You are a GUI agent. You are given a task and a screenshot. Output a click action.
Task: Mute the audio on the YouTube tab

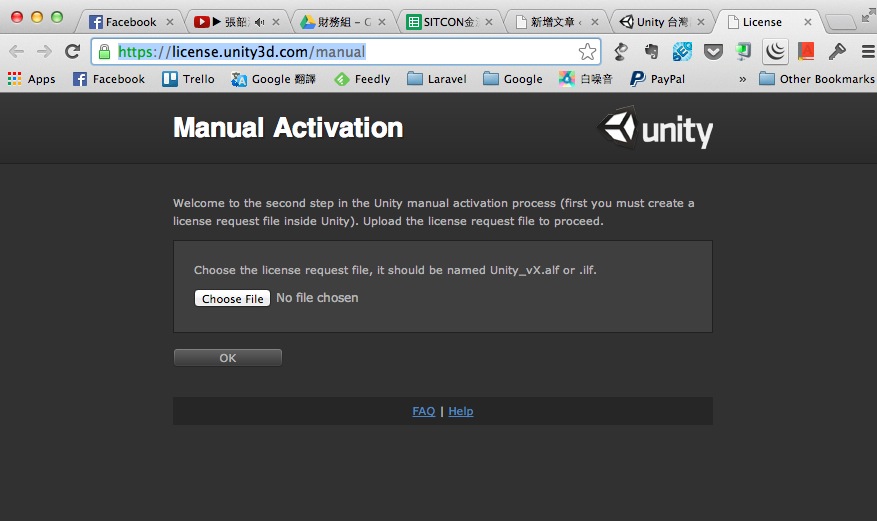[x=259, y=22]
